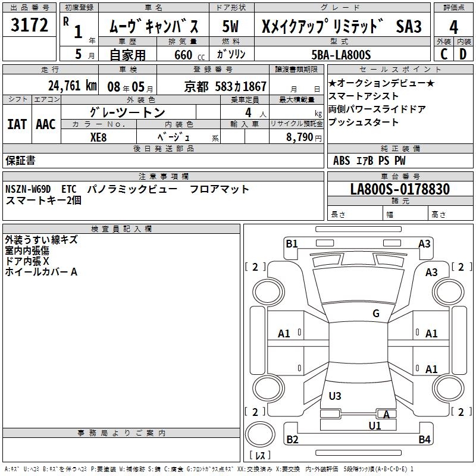
Task: Select navigation unit code NSZN-W69D
Action: click(x=28, y=189)
